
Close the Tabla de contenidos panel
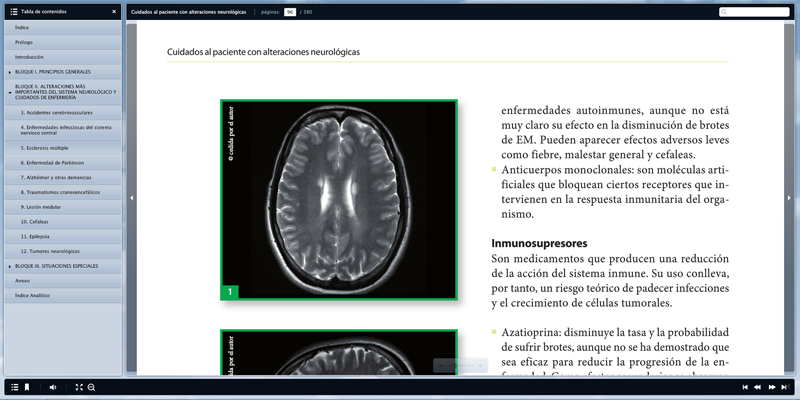click(x=114, y=11)
